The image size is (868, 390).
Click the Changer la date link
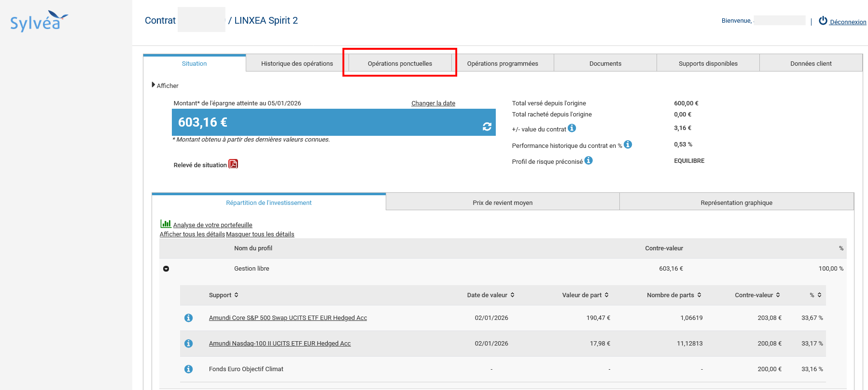click(x=433, y=103)
